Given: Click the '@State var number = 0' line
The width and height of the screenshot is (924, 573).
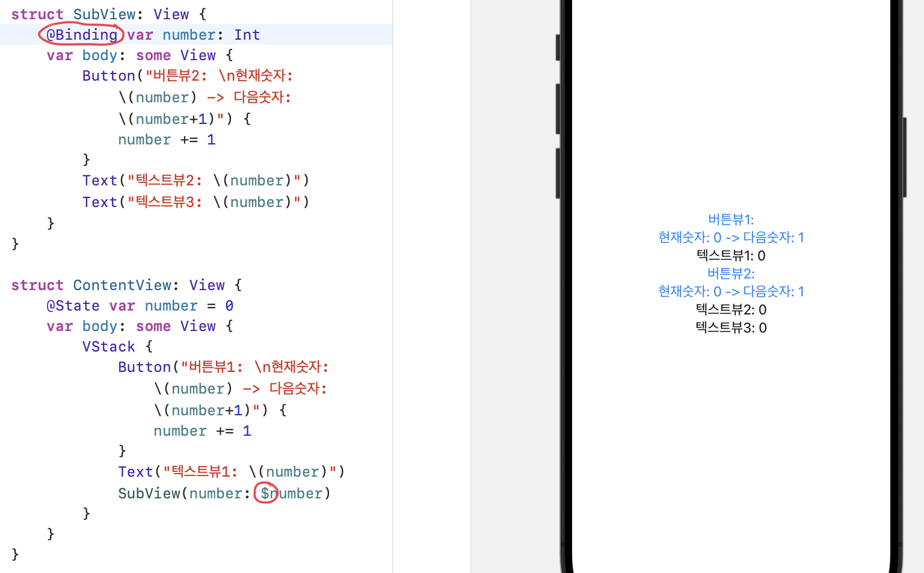Looking at the screenshot, I should click(140, 306).
